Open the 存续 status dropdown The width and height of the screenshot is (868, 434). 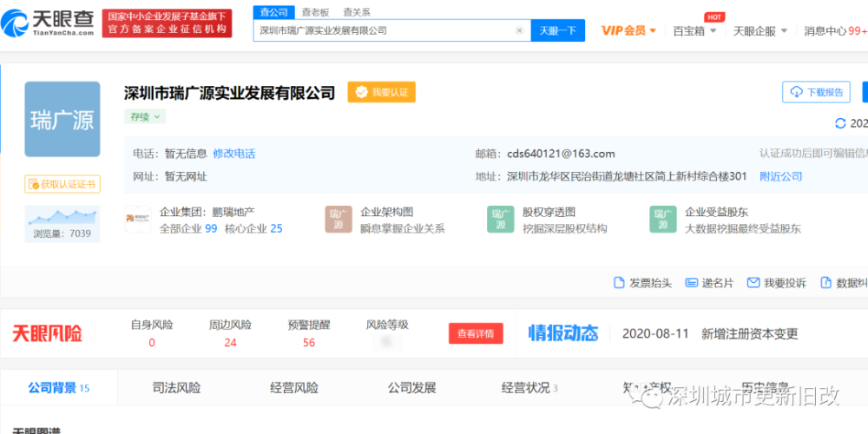click(145, 117)
